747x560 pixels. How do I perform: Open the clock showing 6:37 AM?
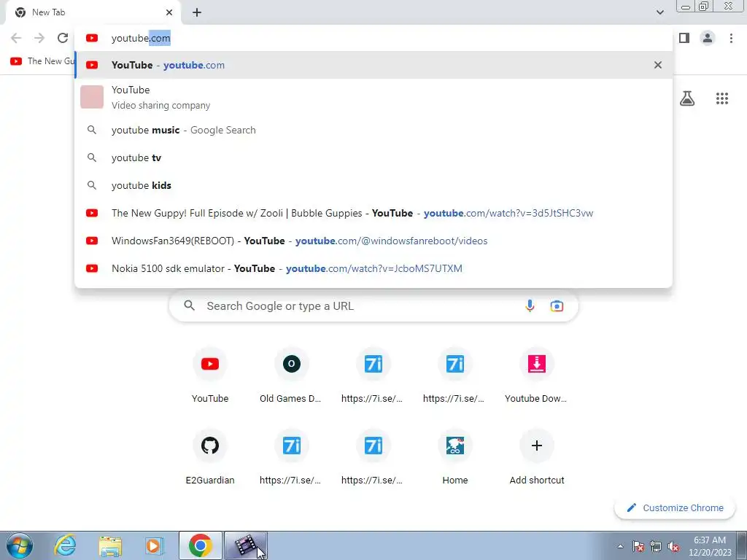click(x=710, y=546)
